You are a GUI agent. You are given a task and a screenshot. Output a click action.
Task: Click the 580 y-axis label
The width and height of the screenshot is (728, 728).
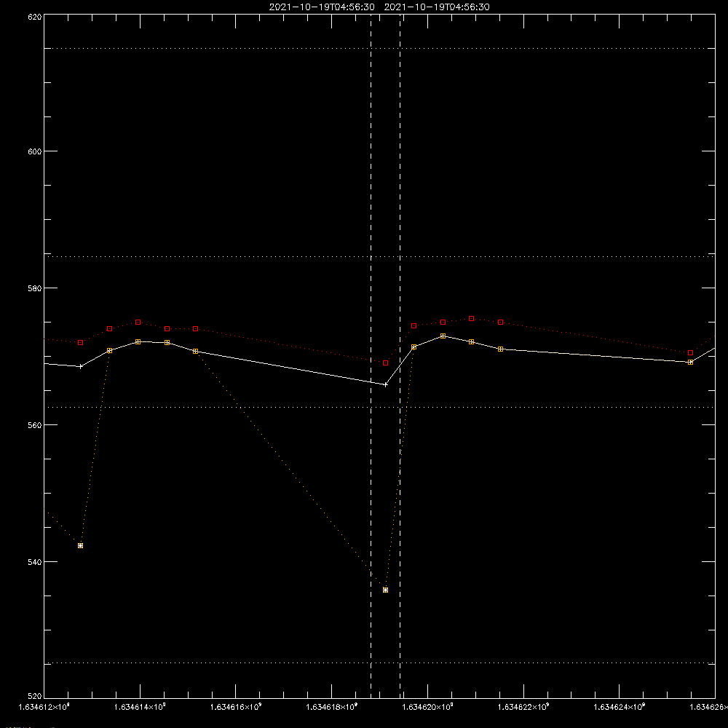click(x=35, y=288)
